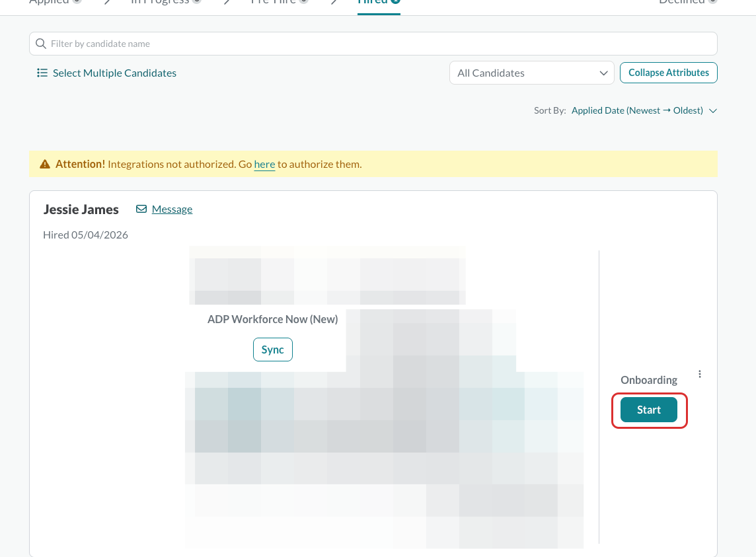The height and width of the screenshot is (557, 756).
Task: Click the Attention warning triangle icon
Action: tap(45, 164)
